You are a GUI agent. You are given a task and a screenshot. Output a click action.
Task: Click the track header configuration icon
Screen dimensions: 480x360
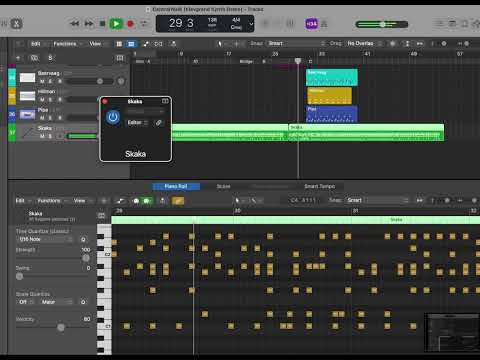coord(120,58)
